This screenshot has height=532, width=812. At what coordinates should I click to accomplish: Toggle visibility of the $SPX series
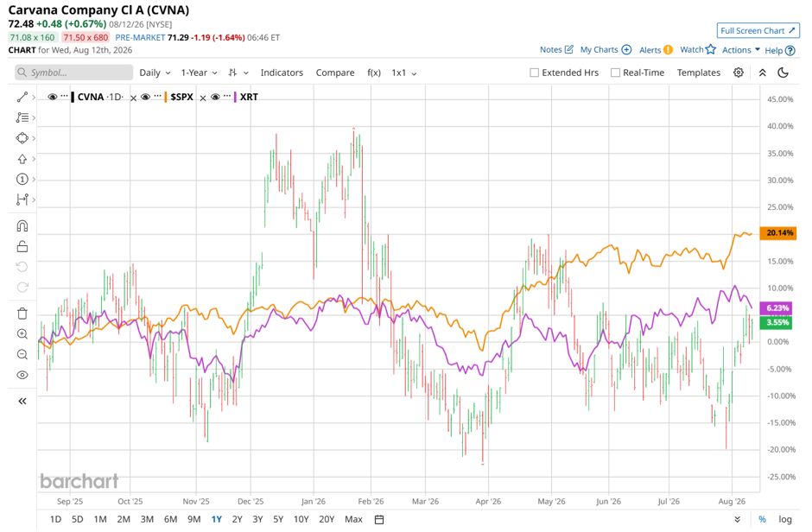click(x=145, y=97)
